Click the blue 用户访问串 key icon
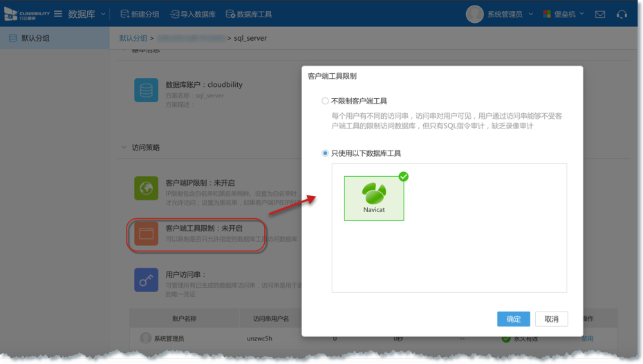This screenshot has width=643, height=364. pos(146,280)
